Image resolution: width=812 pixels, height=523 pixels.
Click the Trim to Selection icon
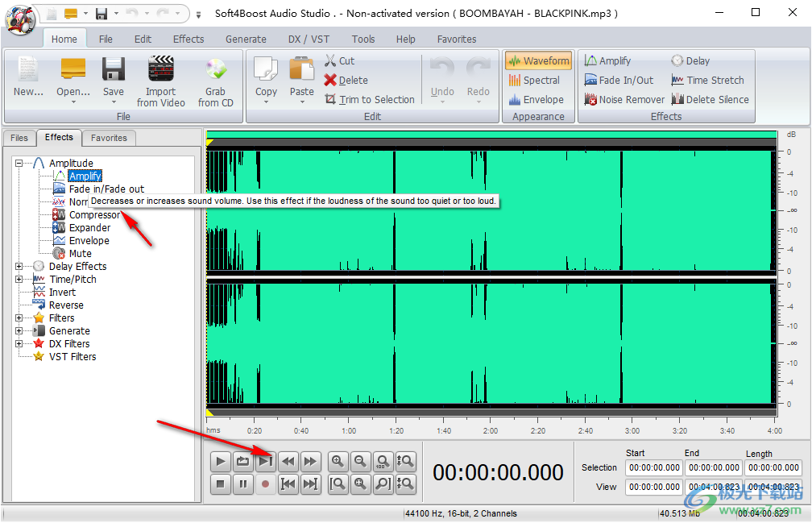pyautogui.click(x=330, y=100)
